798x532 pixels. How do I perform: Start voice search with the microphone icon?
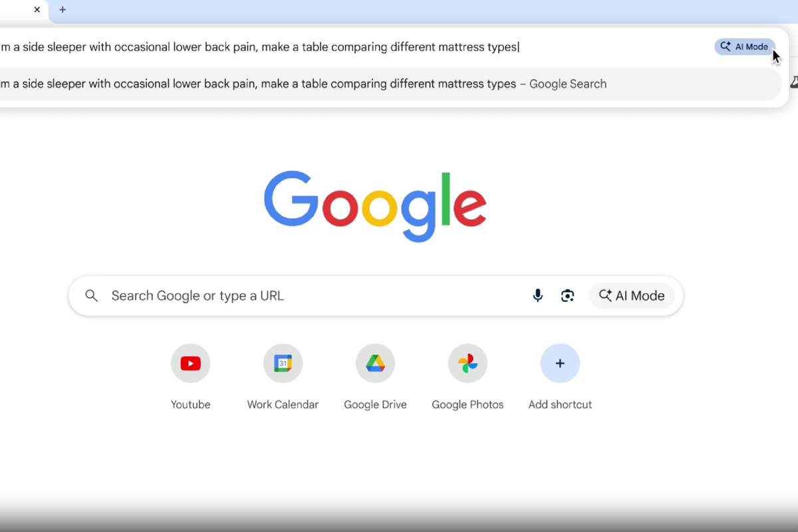538,296
